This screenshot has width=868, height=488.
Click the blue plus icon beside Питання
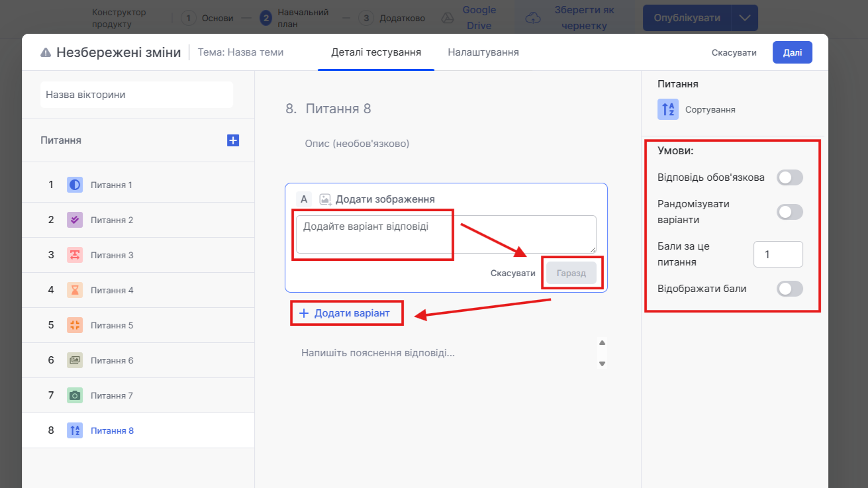pyautogui.click(x=233, y=140)
